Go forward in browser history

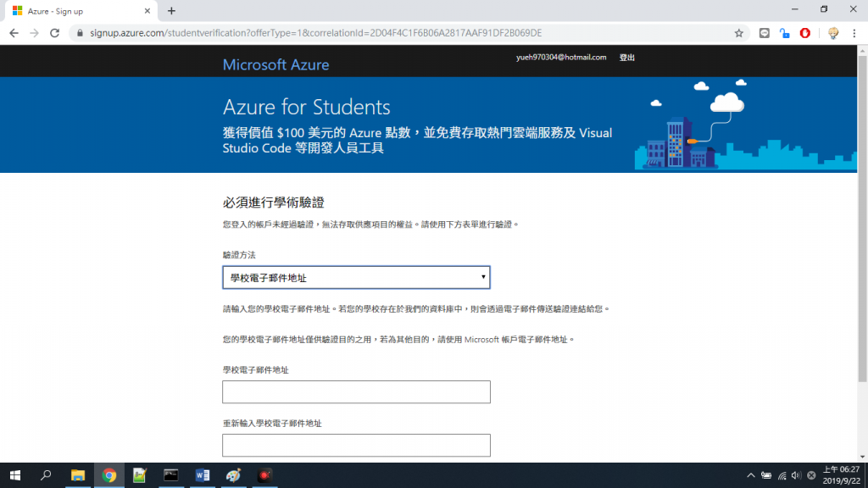[x=34, y=33]
